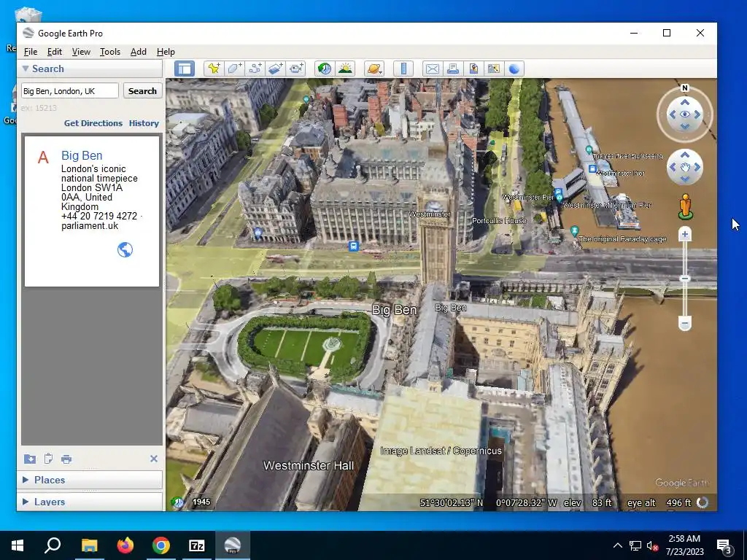Viewport: 747px width, 560px height.
Task: Open the Windows notification center
Action: 724,545
